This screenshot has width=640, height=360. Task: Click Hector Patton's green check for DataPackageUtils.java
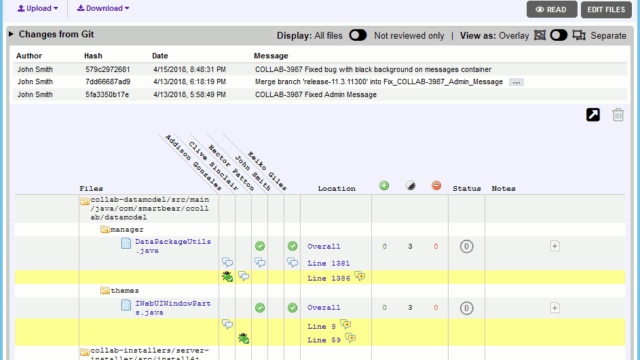point(260,246)
